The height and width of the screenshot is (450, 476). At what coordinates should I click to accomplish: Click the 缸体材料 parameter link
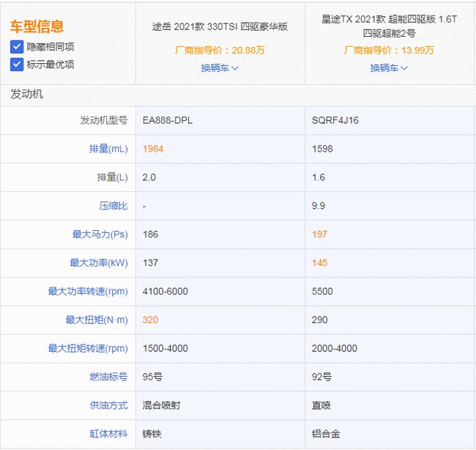[108, 434]
